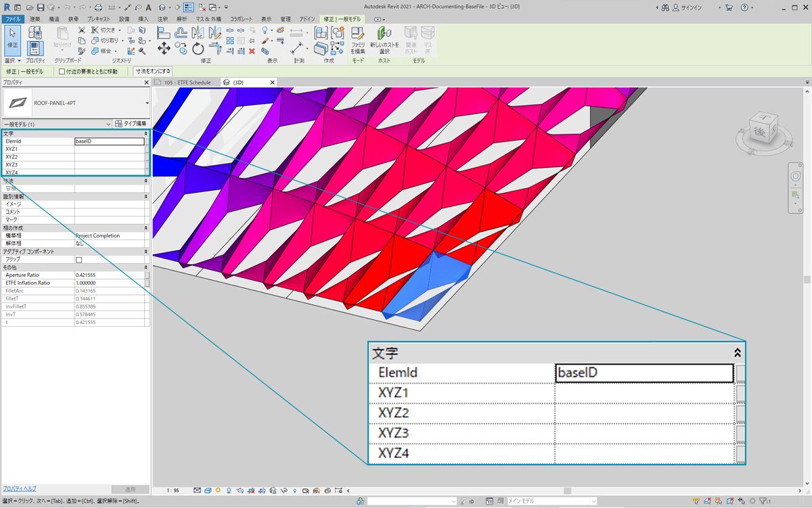Switch to the 挿入 ribbon tab

(143, 19)
